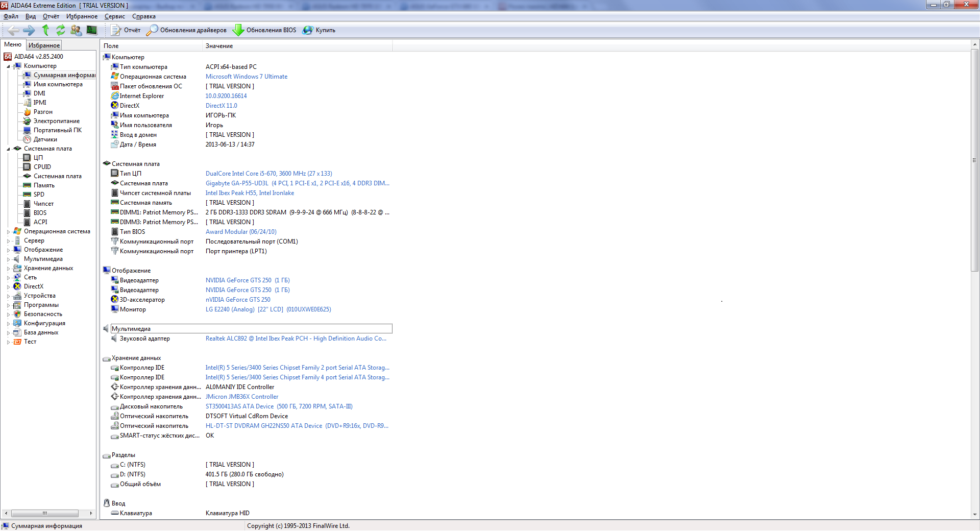980x531 pixels.
Task: Click the Устройства icon in tree
Action: [17, 296]
